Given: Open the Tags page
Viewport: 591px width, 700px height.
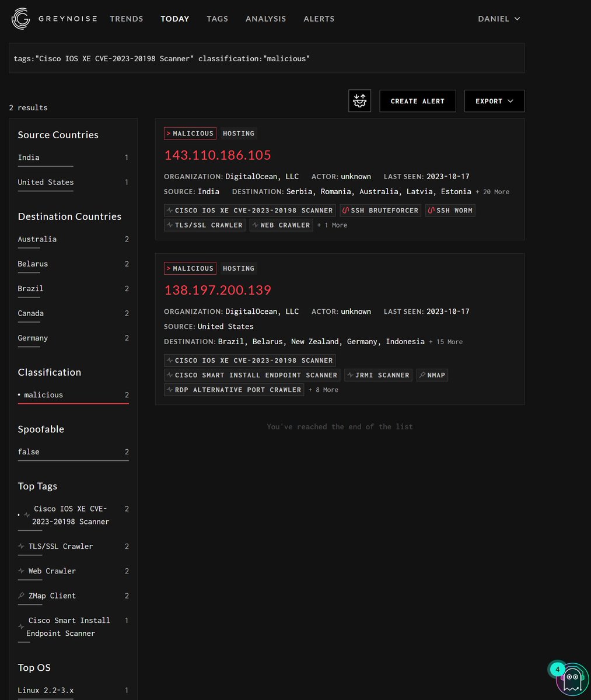Looking at the screenshot, I should (217, 19).
